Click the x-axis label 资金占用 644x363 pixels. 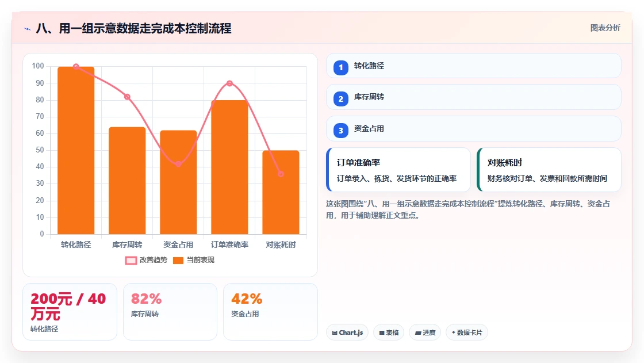(x=178, y=245)
